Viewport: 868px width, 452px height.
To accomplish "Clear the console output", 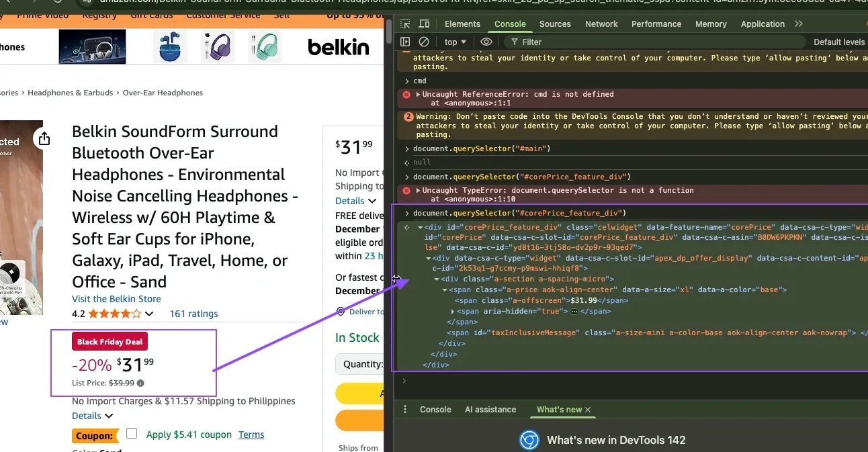I will click(423, 42).
